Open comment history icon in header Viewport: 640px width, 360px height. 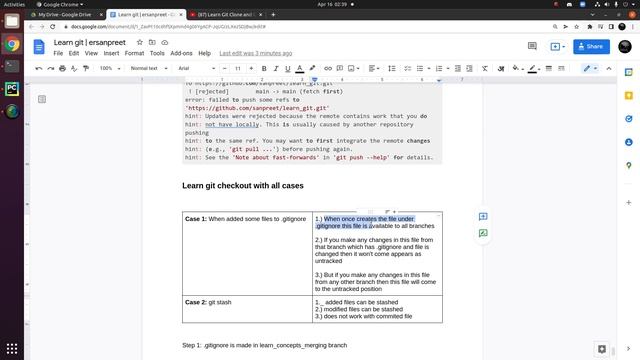[x=532, y=46]
